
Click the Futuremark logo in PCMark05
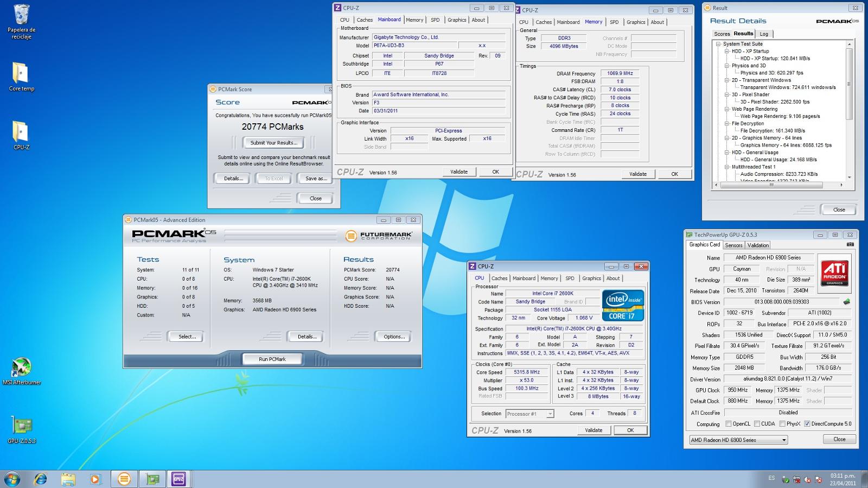[x=378, y=236]
